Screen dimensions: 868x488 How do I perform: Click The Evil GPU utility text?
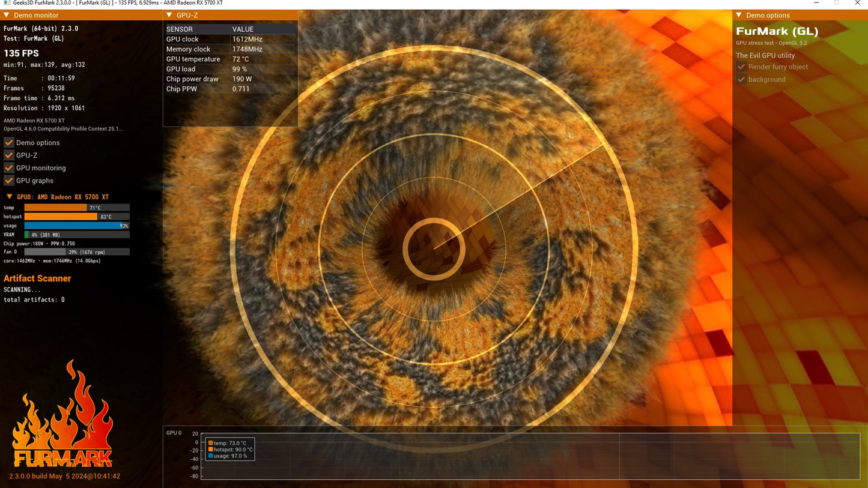[x=765, y=55]
